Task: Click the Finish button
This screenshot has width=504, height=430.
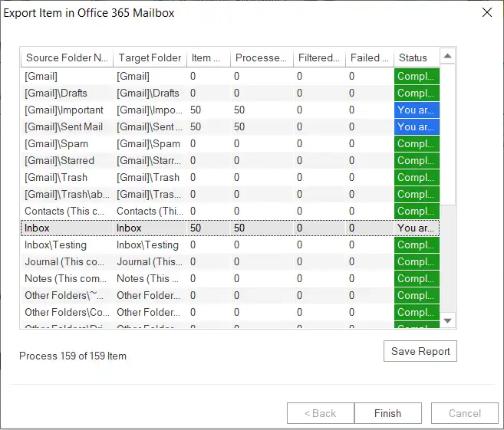Action: (387, 413)
